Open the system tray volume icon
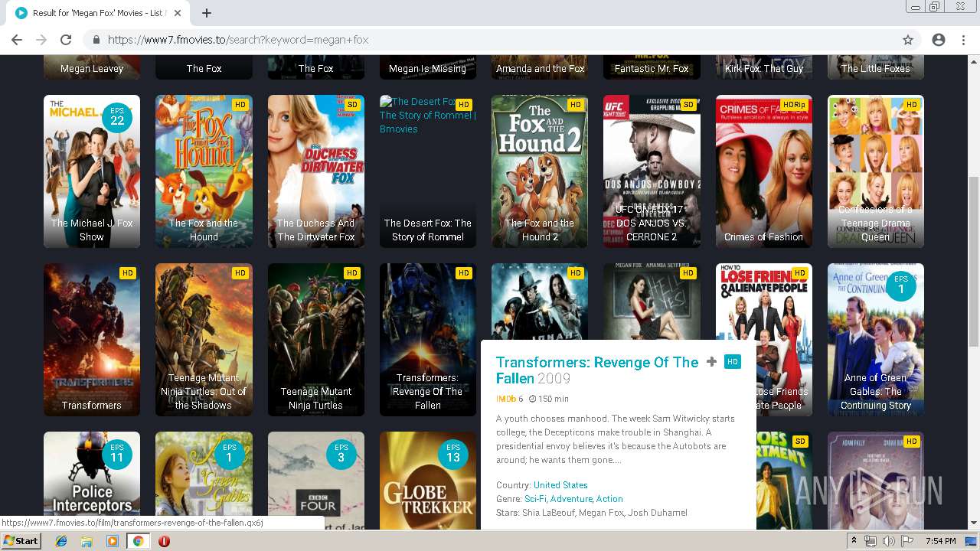This screenshot has height=551, width=980. coord(888,541)
